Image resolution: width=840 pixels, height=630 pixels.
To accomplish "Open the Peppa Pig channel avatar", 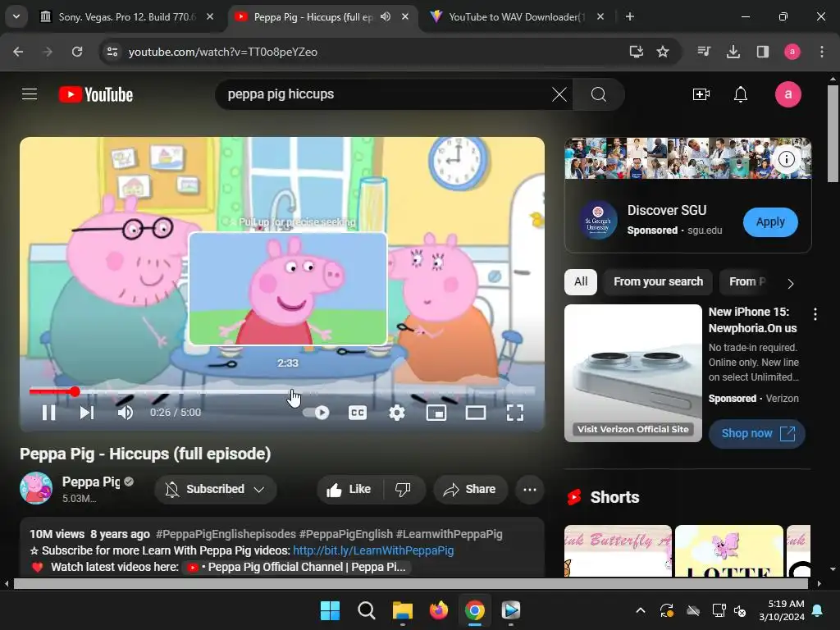I will [x=36, y=488].
